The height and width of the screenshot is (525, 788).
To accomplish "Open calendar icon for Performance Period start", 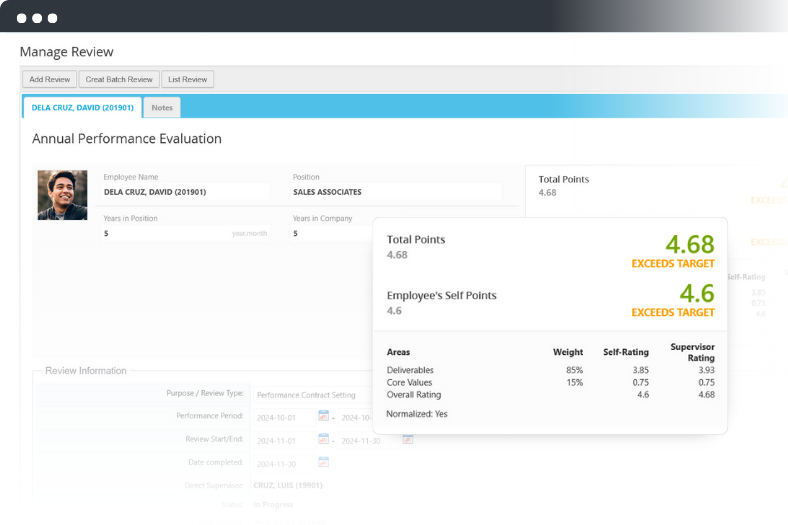I will pyautogui.click(x=324, y=416).
